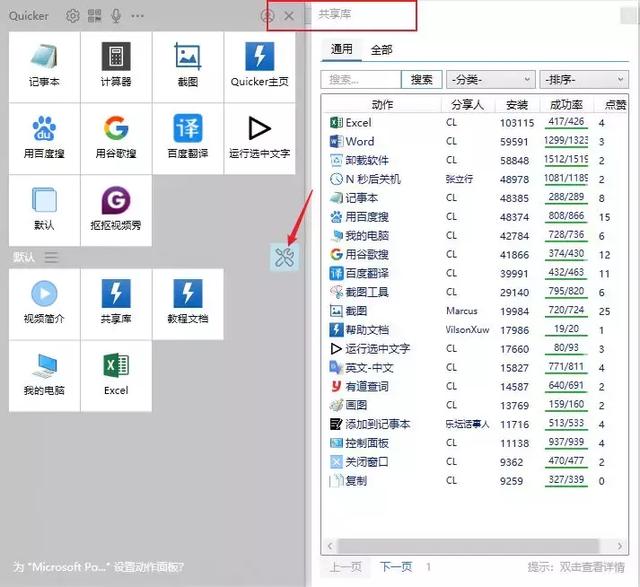Viewport: 640px width, 587px height.
Task: Sort by 分享人 column header
Action: (468, 105)
